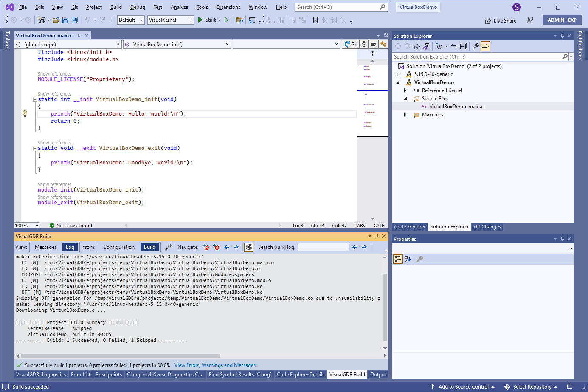Click the Undo arrow icon
This screenshot has width=588, height=392.
[x=87, y=20]
